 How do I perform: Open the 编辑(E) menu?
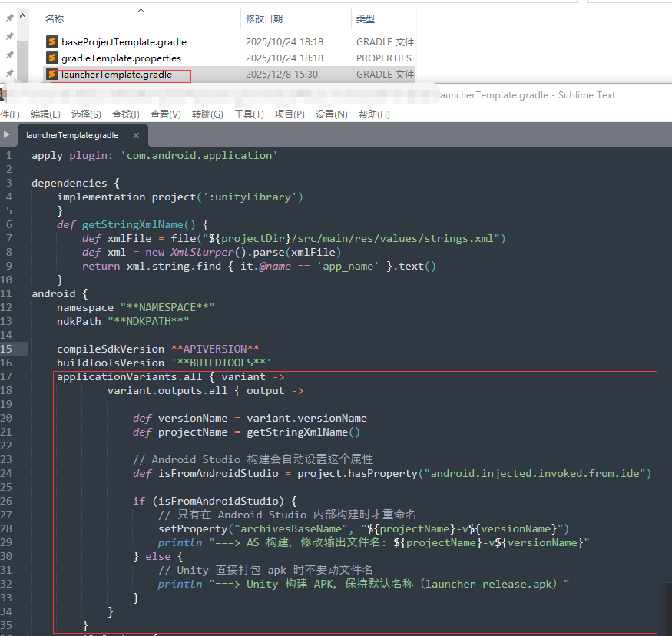click(x=45, y=114)
